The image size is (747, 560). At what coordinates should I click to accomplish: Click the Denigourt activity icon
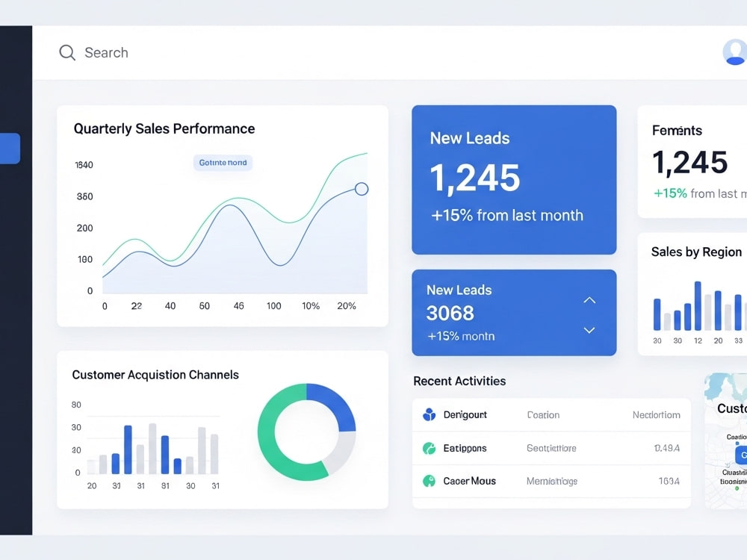(430, 414)
